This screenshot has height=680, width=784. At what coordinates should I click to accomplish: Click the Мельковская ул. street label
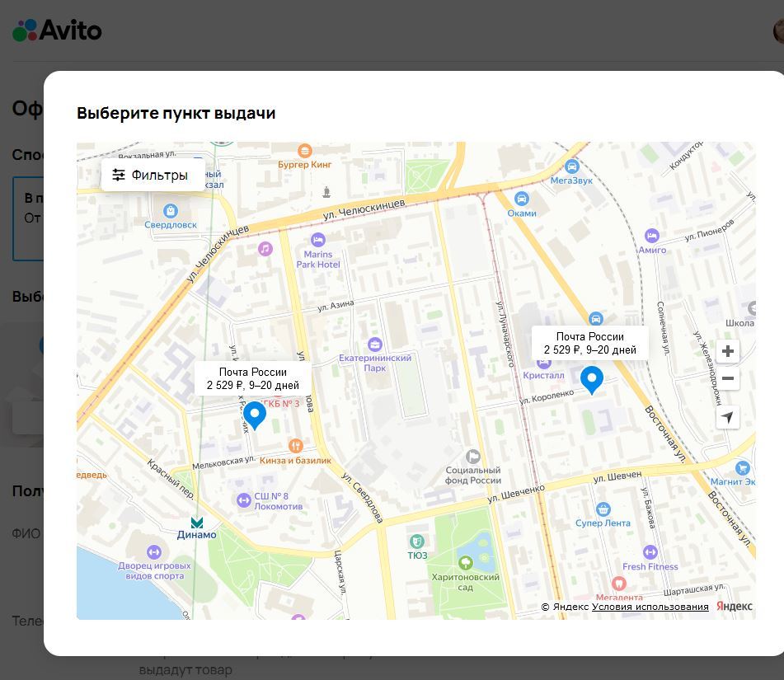(x=224, y=462)
